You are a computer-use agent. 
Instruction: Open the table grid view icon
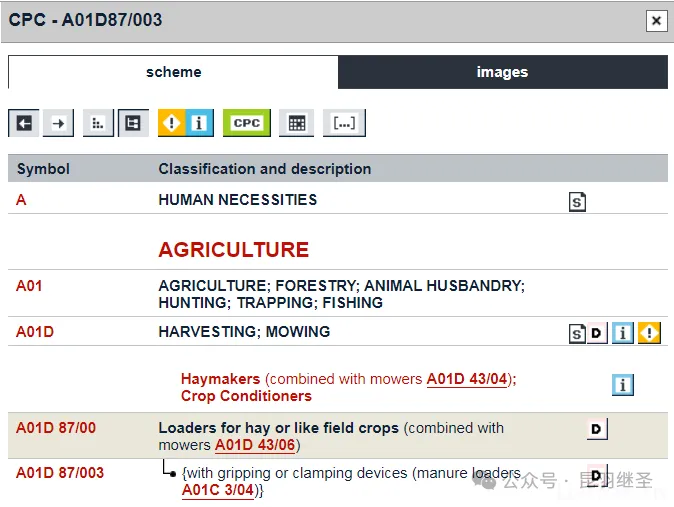(x=296, y=123)
